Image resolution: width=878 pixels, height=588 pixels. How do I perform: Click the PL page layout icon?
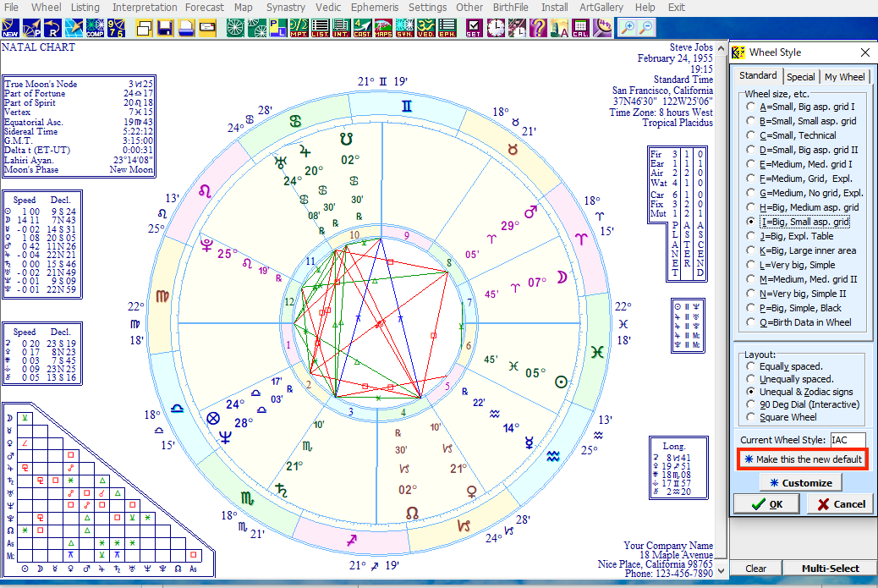point(277,27)
